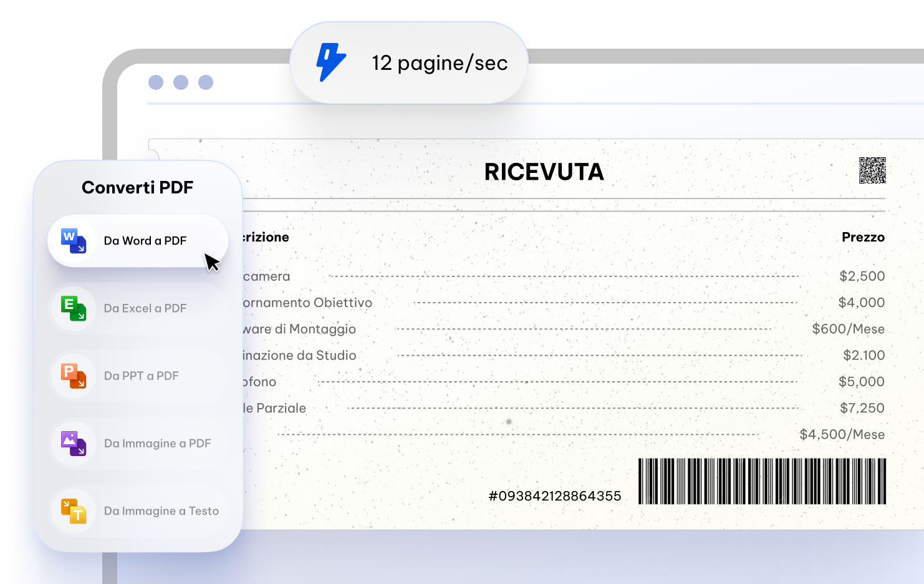Click the 12 pagine/sec badge
This screenshot has height=584, width=924.
[409, 62]
